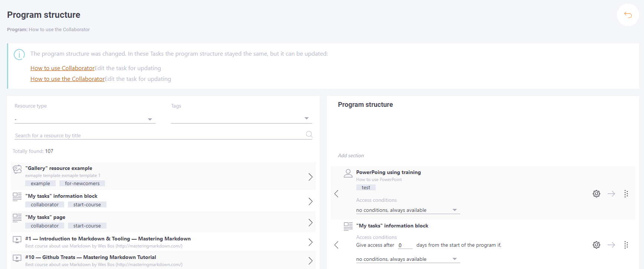Click the "My tasks" page list icon

pos(17,218)
